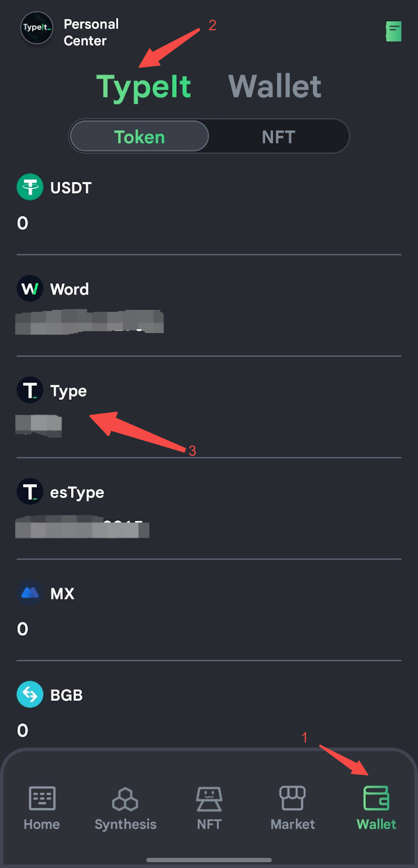Select the Word token icon
Image resolution: width=418 pixels, height=868 pixels.
[30, 289]
